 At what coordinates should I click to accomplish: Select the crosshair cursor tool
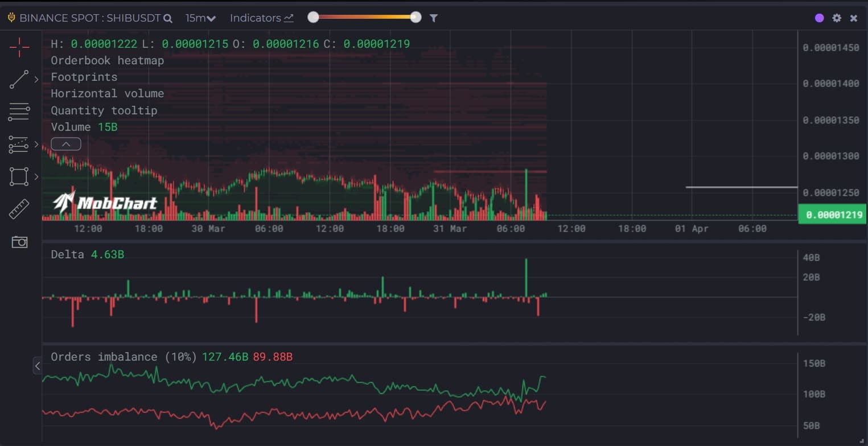[x=19, y=47]
